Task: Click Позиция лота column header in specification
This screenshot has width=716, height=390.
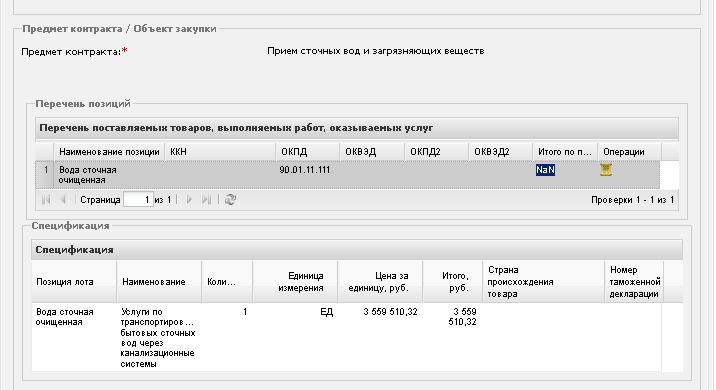Action: [74, 282]
